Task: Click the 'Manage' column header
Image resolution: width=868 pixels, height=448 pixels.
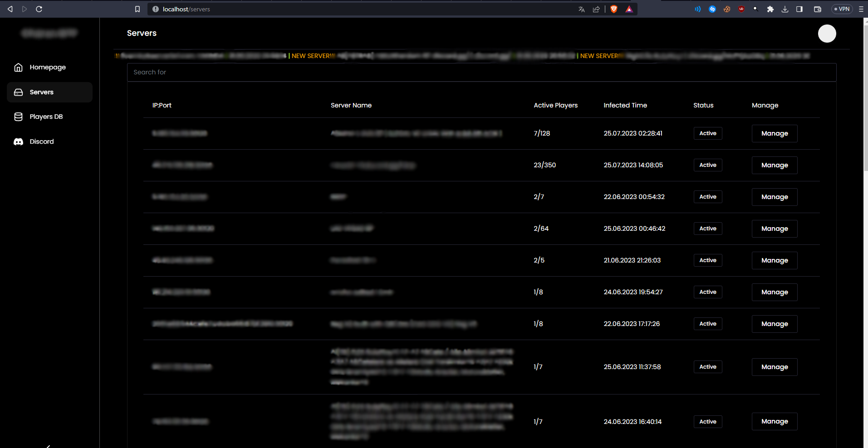Action: click(x=765, y=105)
